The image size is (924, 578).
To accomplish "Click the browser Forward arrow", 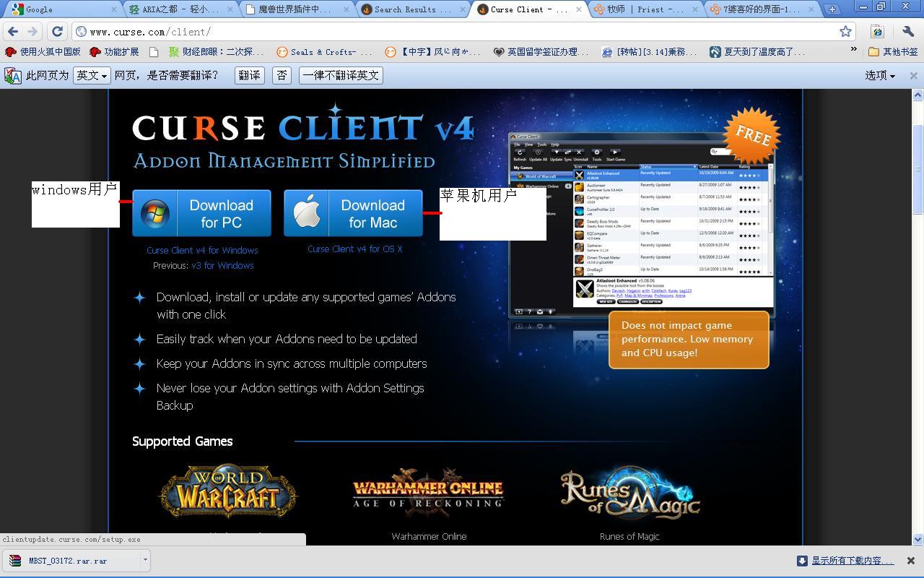I will click(32, 32).
